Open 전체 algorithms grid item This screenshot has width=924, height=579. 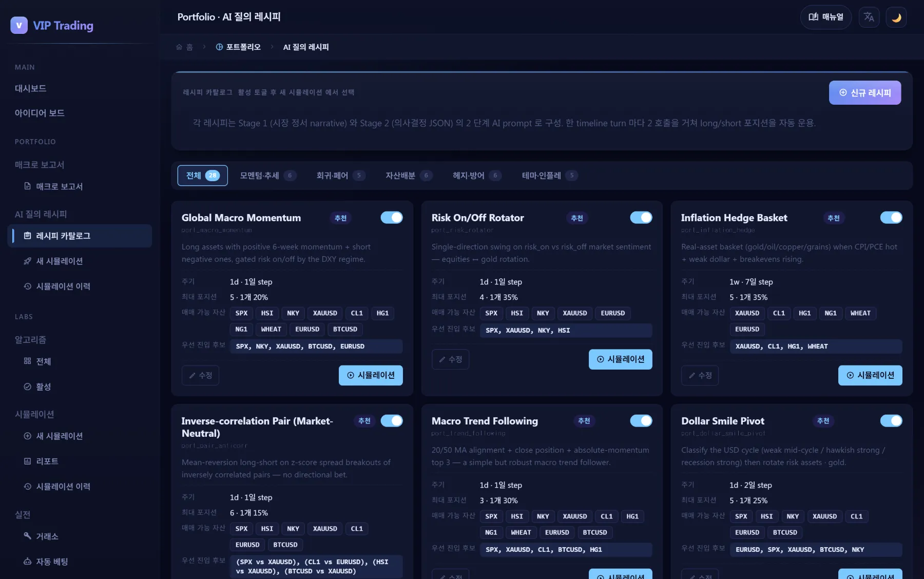click(x=80, y=361)
